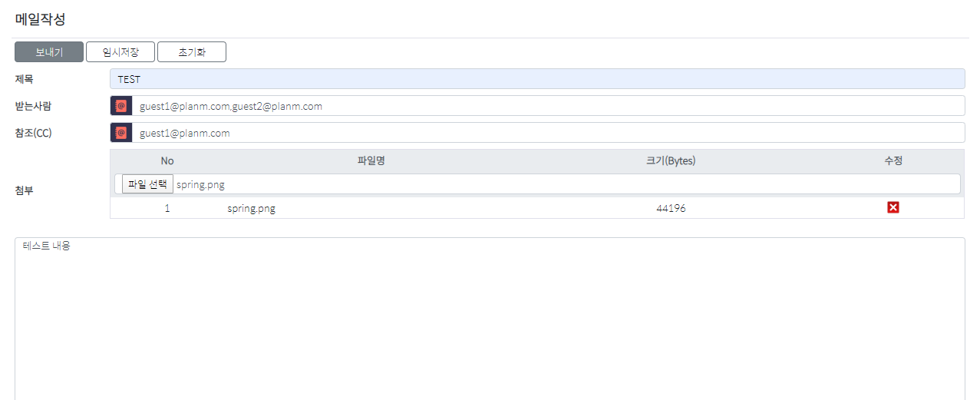This screenshot has width=980, height=400.
Task: Choose a file with 파일 선택 button
Action: coord(147,184)
